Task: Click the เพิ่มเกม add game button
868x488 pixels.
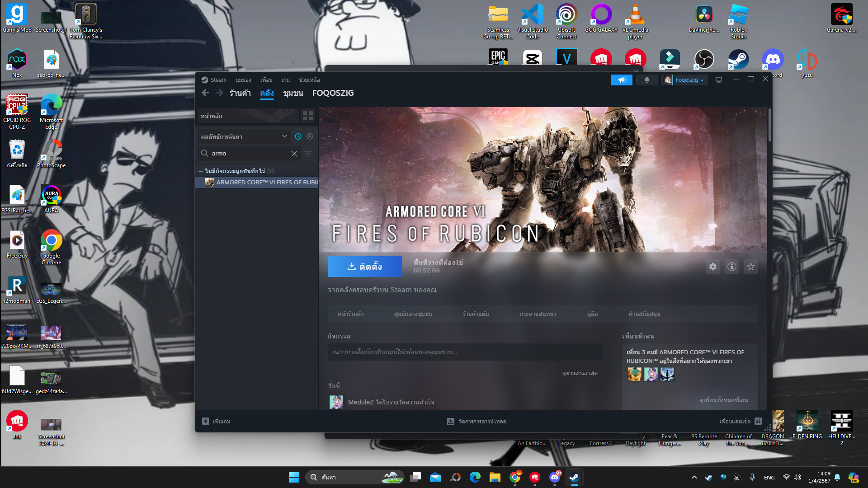Action: click(x=216, y=421)
